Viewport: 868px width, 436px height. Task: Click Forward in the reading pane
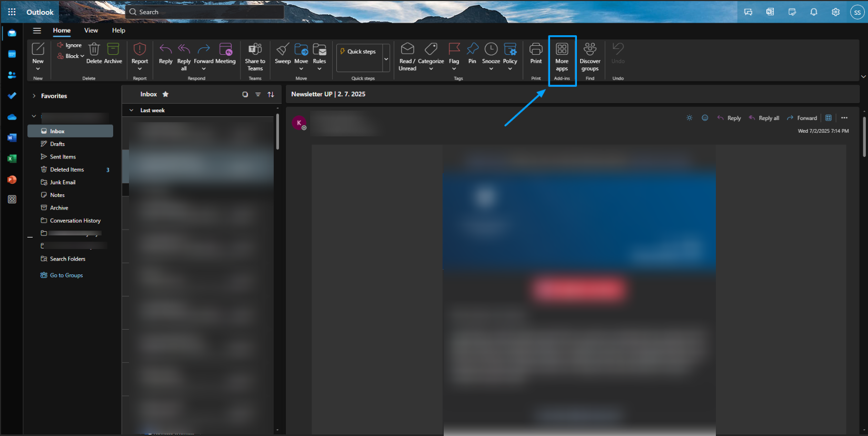point(802,118)
